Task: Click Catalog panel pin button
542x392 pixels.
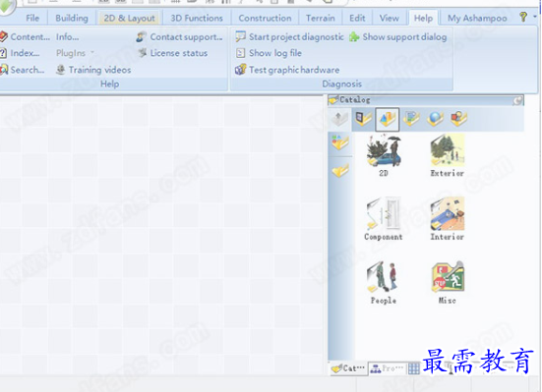Action: (517, 100)
